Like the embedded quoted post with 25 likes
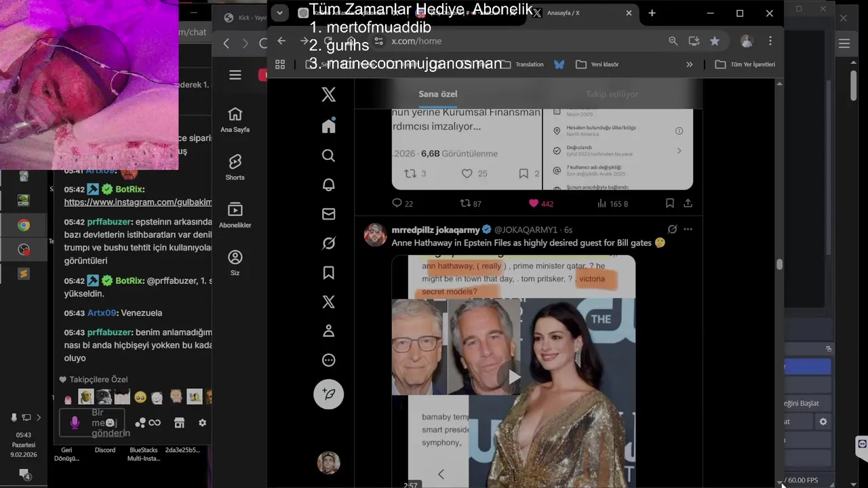This screenshot has height=488, width=868. (474, 174)
